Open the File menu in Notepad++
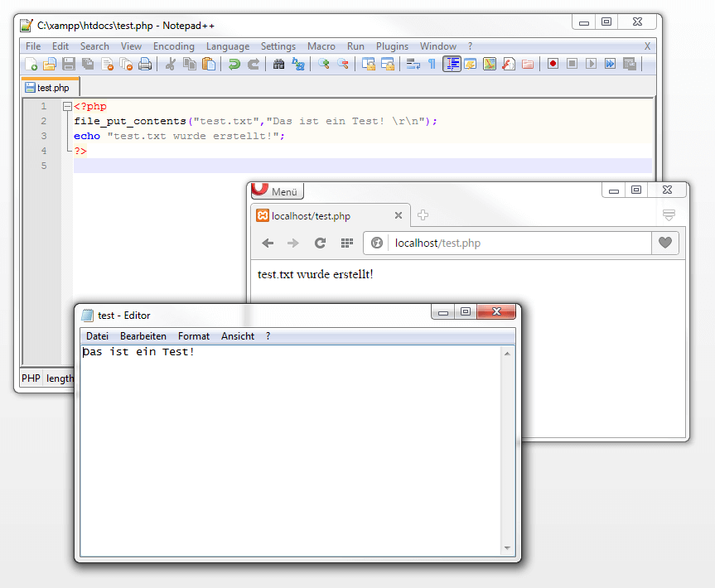The image size is (715, 588). [33, 46]
